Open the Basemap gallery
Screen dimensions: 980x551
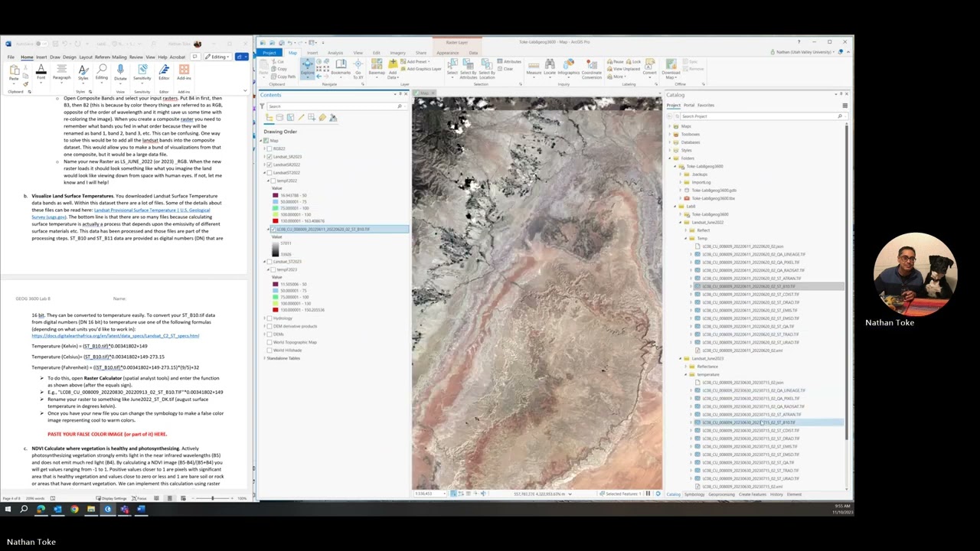pyautogui.click(x=377, y=68)
